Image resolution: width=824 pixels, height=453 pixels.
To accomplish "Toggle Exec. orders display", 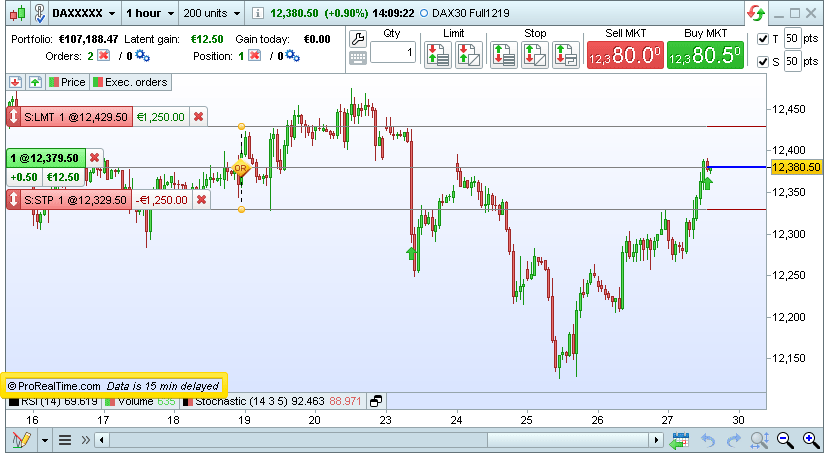I will (131, 82).
